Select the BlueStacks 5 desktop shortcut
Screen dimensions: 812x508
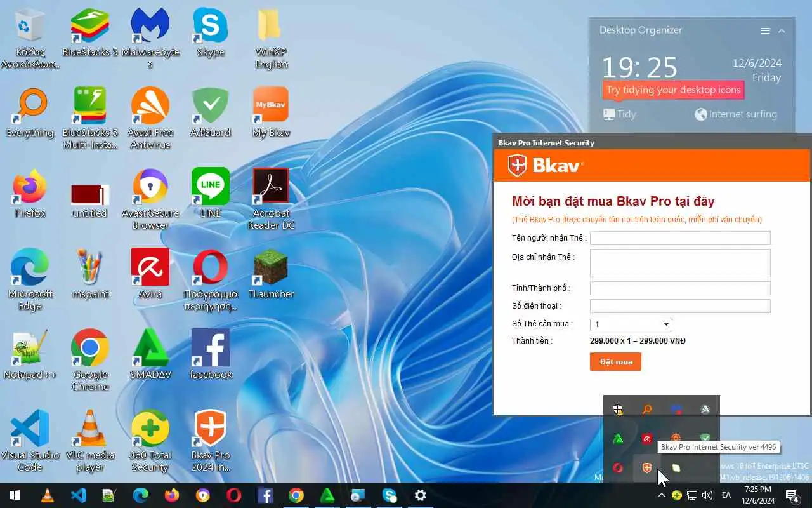pos(90,33)
